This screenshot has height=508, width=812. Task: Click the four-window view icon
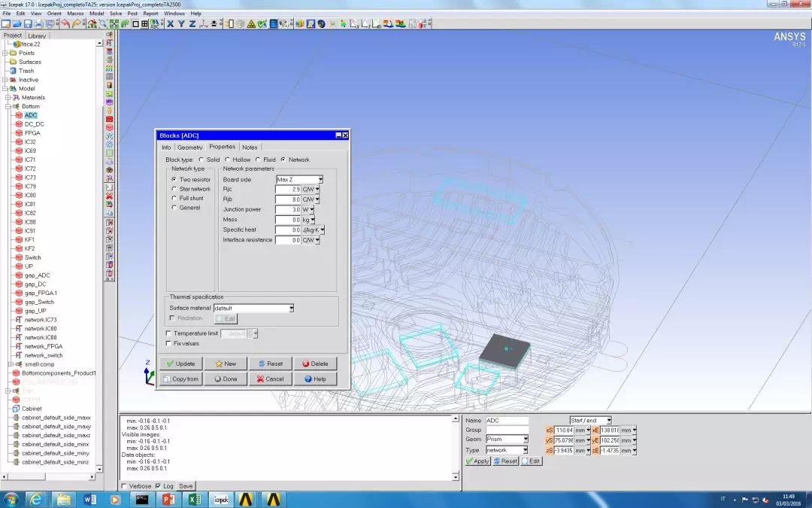tap(144, 24)
